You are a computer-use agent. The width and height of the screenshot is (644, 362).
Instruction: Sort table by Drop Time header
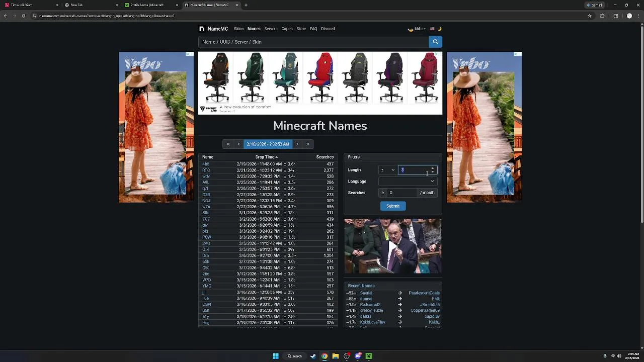coord(266,157)
